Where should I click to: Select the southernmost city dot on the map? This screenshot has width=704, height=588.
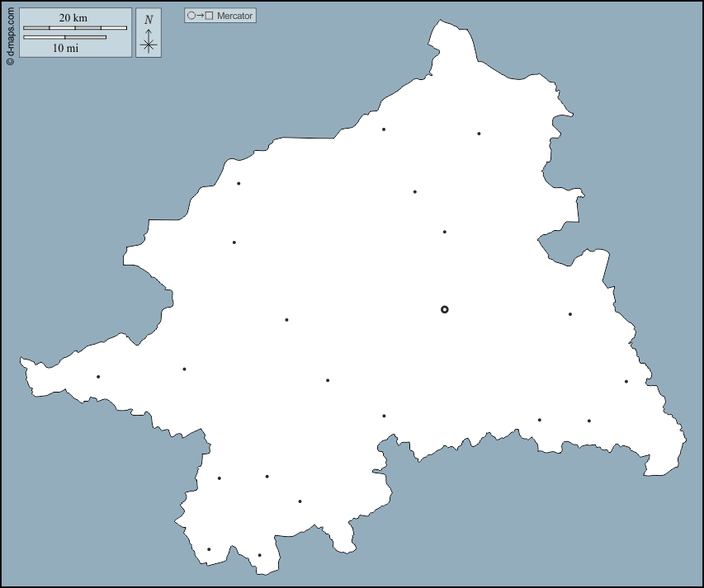pos(259,555)
